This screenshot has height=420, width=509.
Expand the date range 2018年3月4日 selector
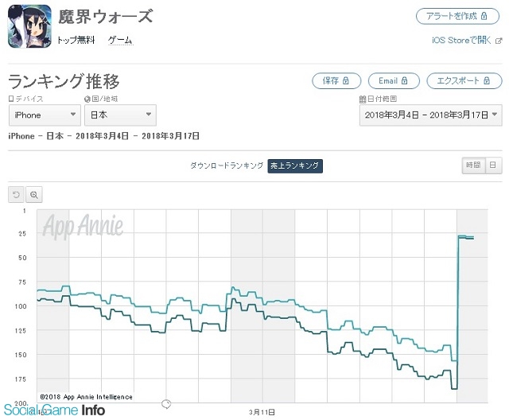[430, 115]
